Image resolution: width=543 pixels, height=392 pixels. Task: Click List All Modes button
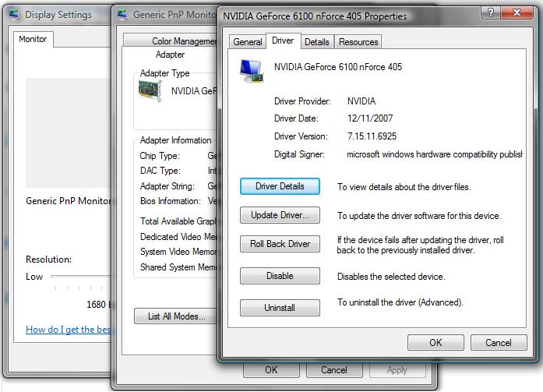pyautogui.click(x=176, y=316)
